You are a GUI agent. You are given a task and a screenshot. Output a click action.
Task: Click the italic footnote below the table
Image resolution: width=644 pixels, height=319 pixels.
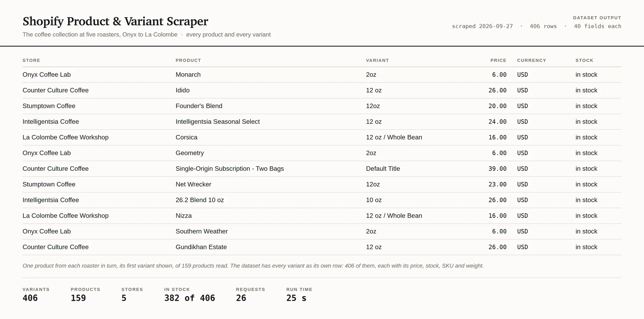click(x=253, y=266)
